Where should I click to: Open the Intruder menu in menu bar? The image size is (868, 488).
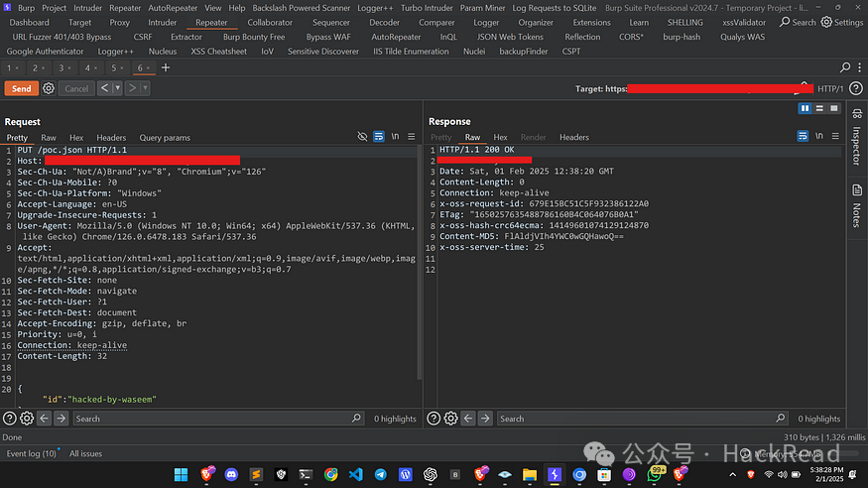pyautogui.click(x=88, y=8)
